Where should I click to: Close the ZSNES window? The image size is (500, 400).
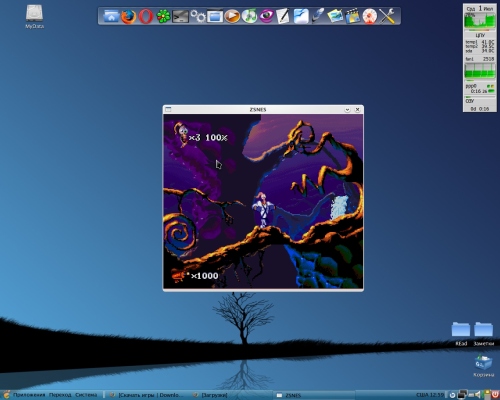(358, 109)
